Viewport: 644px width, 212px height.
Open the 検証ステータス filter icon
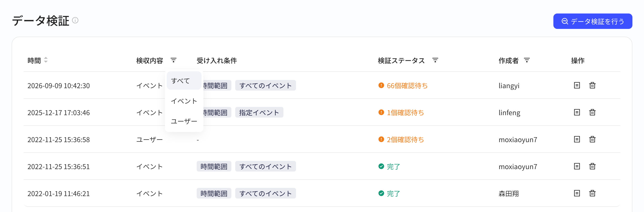(x=435, y=60)
